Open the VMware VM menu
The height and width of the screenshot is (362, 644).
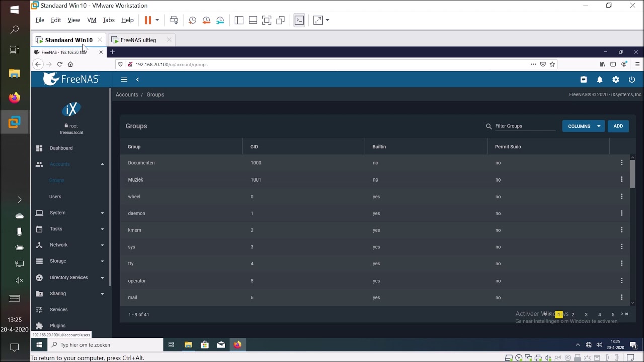point(92,20)
